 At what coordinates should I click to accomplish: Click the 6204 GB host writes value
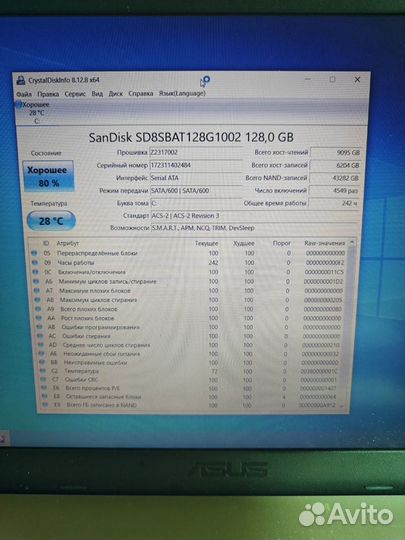335,165
